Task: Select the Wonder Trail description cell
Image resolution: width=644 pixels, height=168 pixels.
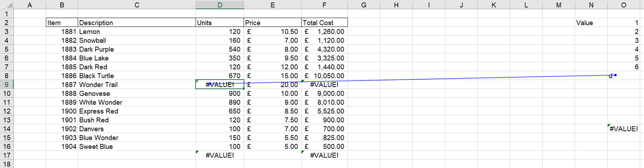Action: [x=136, y=85]
